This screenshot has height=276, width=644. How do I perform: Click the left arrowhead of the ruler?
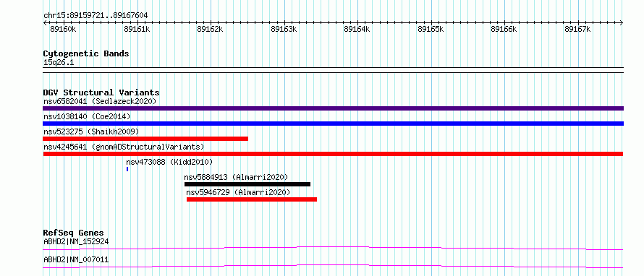pyautogui.click(x=45, y=23)
